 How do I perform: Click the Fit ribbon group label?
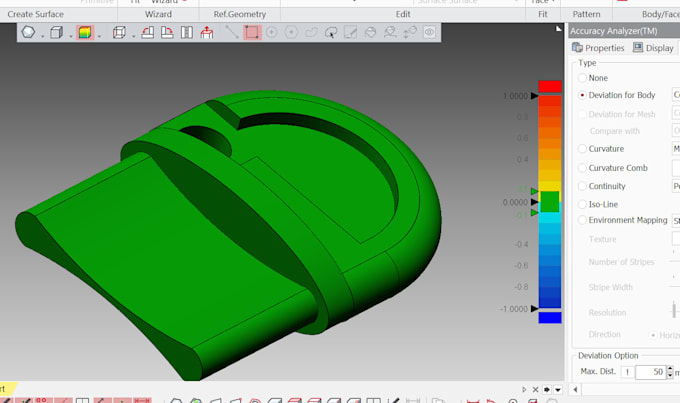pos(543,14)
